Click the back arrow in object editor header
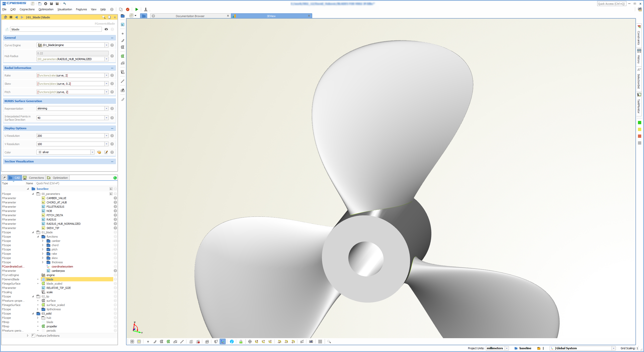 pos(16,17)
